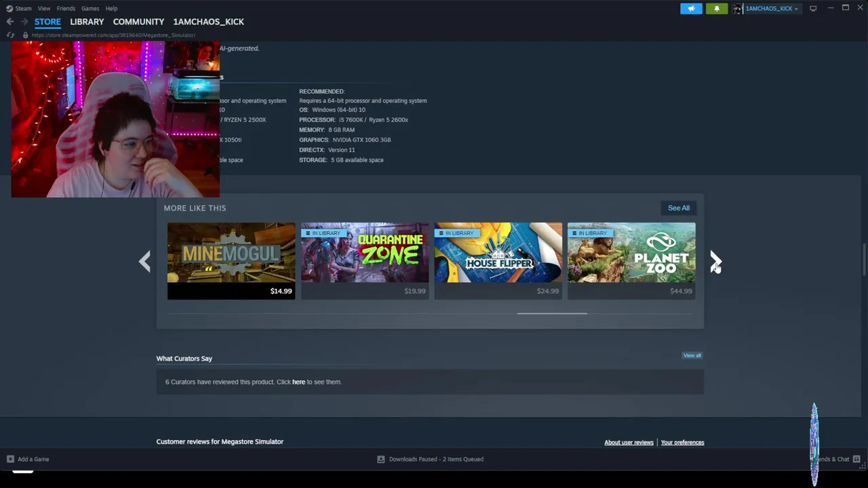Open the View menu
This screenshot has height=488, width=868.
[x=44, y=8]
